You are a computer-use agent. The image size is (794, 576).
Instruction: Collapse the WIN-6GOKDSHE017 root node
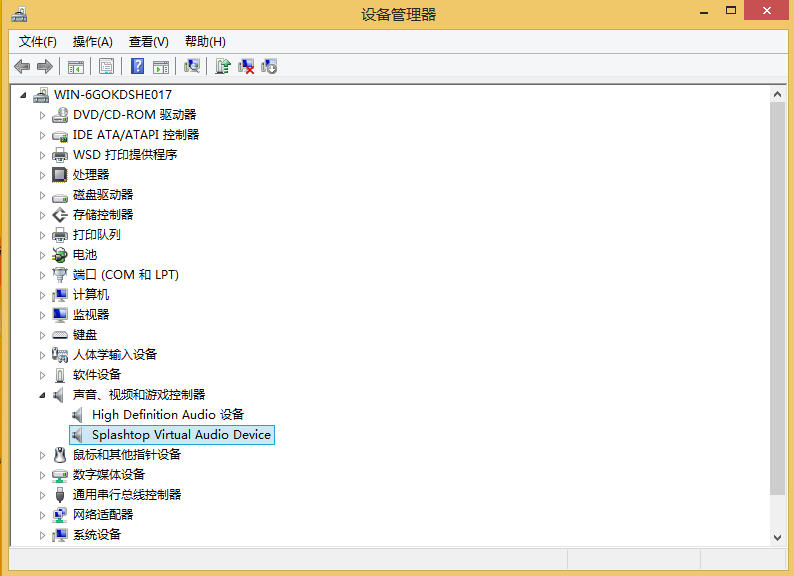click(x=23, y=95)
